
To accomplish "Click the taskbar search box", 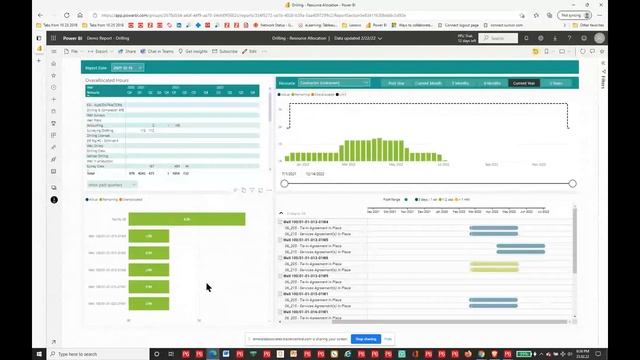I will click(x=98, y=354).
